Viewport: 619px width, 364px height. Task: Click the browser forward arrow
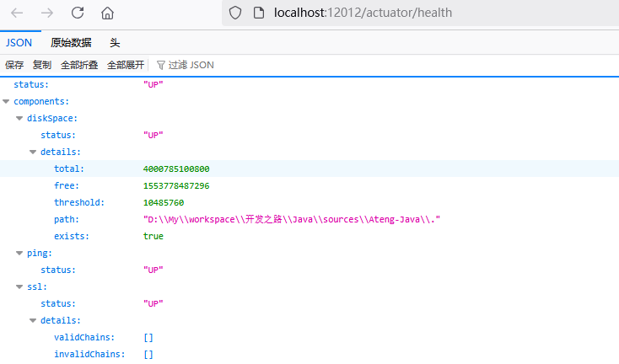(x=47, y=13)
